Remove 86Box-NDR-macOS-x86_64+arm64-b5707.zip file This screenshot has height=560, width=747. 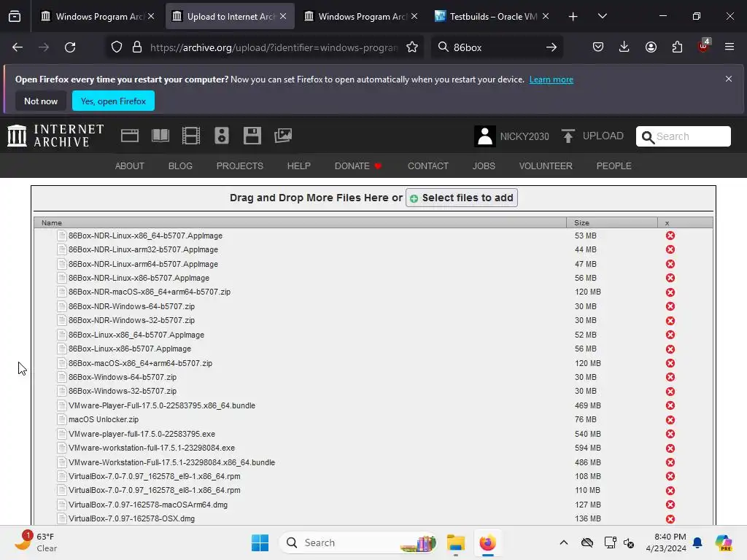coord(670,292)
